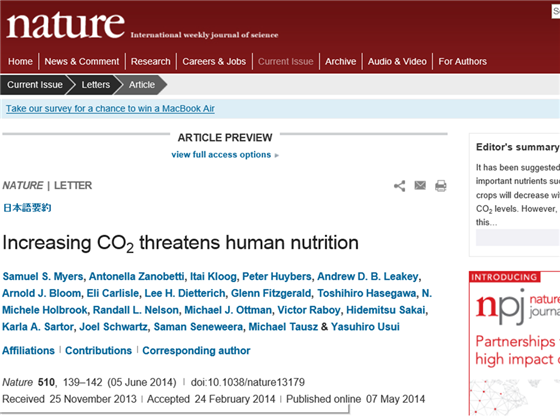Image resolution: width=560 pixels, height=420 pixels.
Task: Open the Research menu item
Action: (151, 61)
